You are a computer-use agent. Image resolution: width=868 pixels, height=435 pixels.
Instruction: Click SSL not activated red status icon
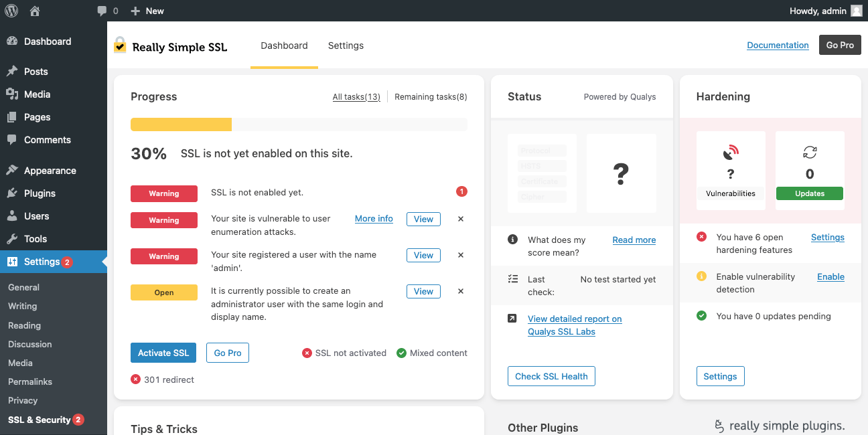pos(307,353)
